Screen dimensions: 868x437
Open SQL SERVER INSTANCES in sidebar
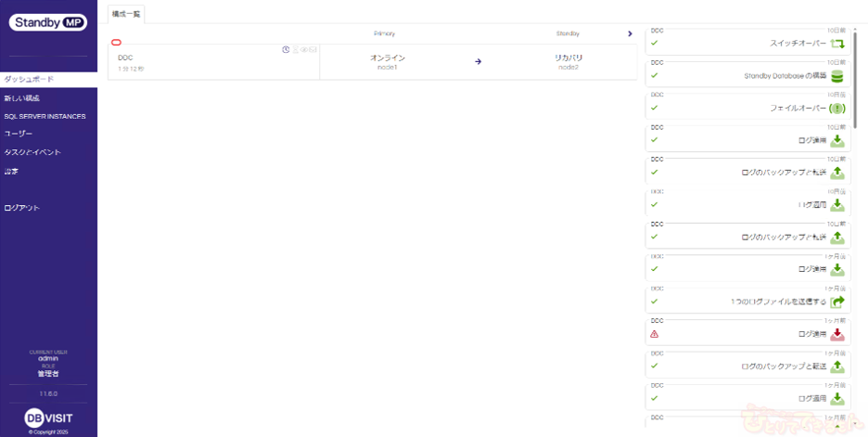45,116
